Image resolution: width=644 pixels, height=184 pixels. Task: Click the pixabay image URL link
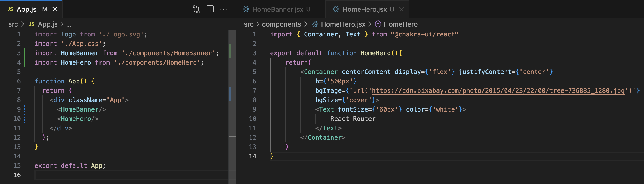[x=498, y=91]
